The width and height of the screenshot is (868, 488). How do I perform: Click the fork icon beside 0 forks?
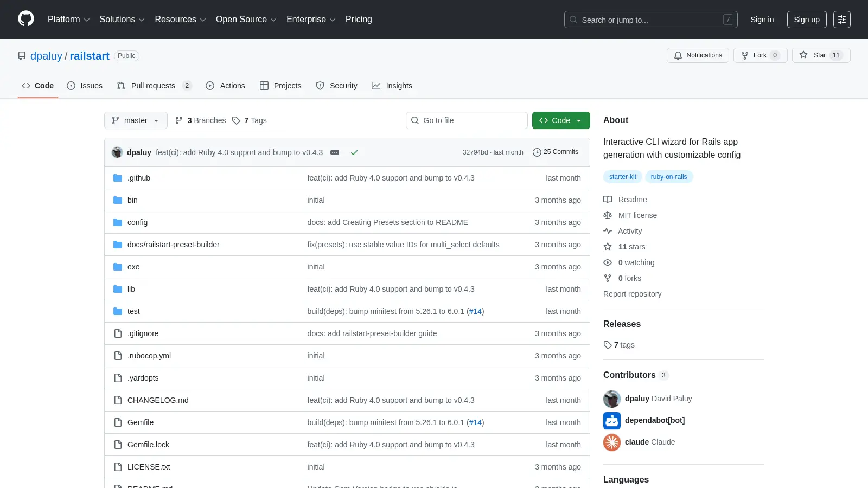click(608, 278)
